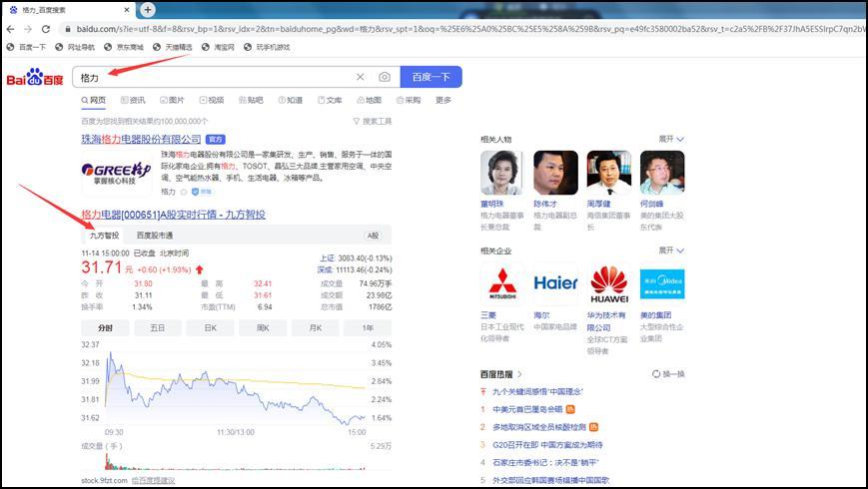The height and width of the screenshot is (489, 868).
Task: Open image search with the camera icon
Action: 385,77
